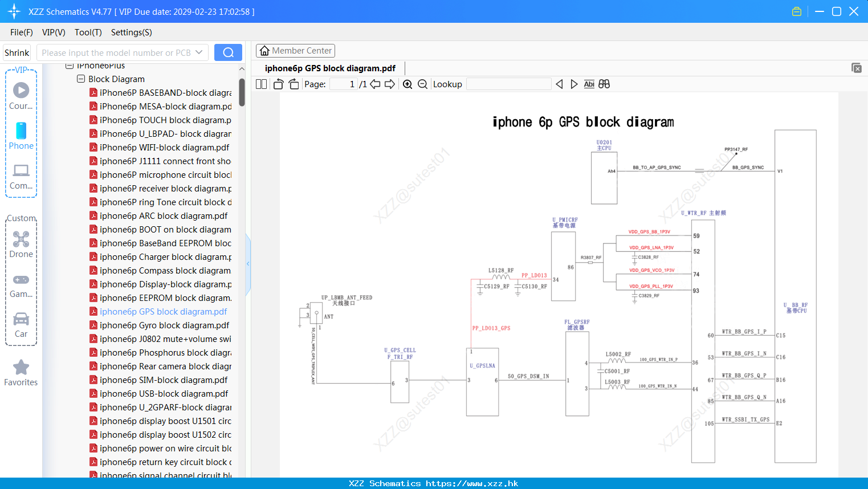The image size is (868, 489).
Task: Open iphone6p Phosphorus block diagram file
Action: [x=160, y=353]
